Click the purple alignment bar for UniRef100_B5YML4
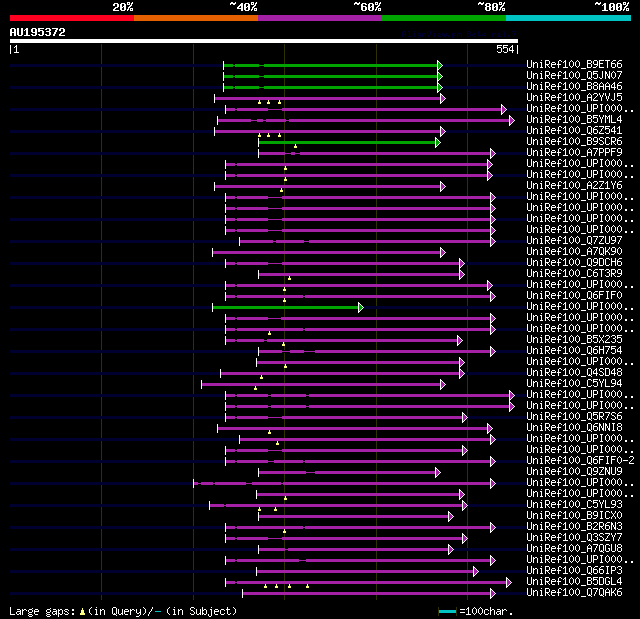Image resolution: width=640 pixels, height=619 pixels. [364, 120]
